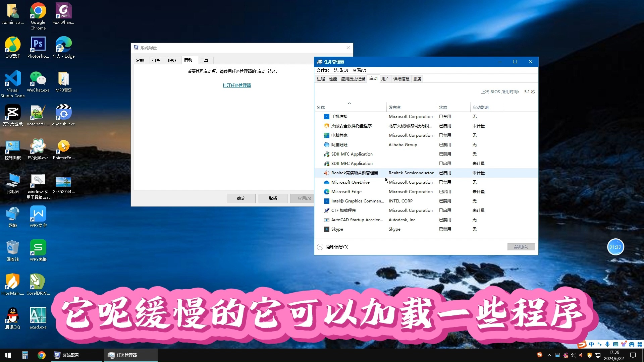644x362 pixels.
Task: Open the 查看(V) menu in Task Manager
Action: 359,70
